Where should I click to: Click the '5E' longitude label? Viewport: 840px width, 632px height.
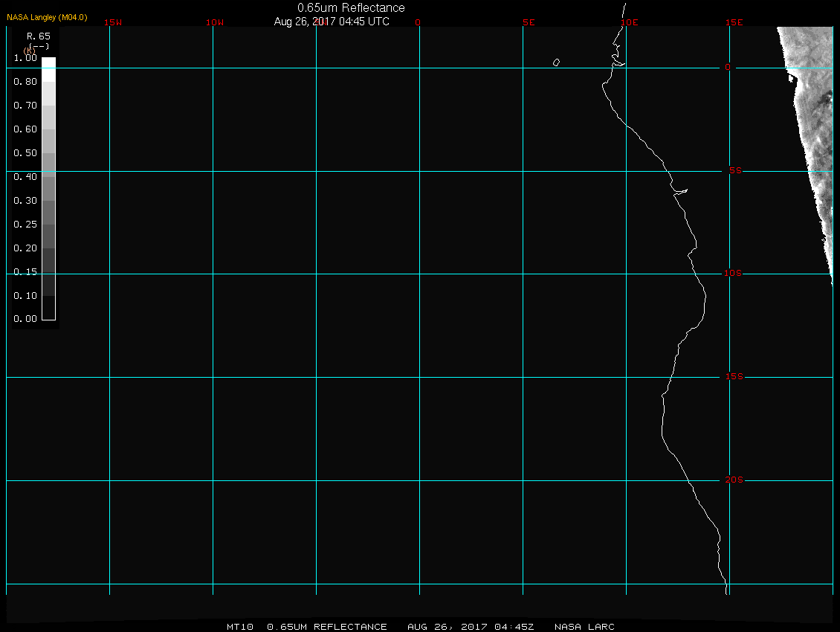coord(529,22)
